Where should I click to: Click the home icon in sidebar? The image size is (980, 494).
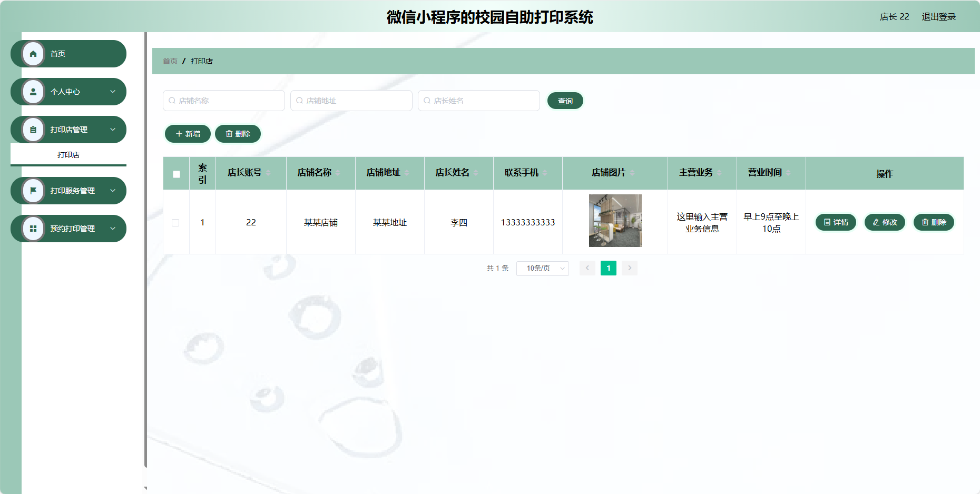(33, 54)
